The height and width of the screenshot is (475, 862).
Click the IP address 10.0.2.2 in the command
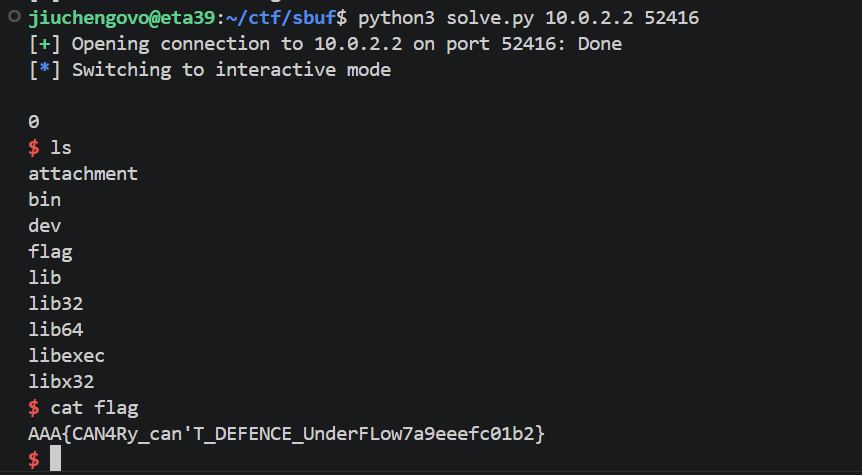click(x=589, y=18)
